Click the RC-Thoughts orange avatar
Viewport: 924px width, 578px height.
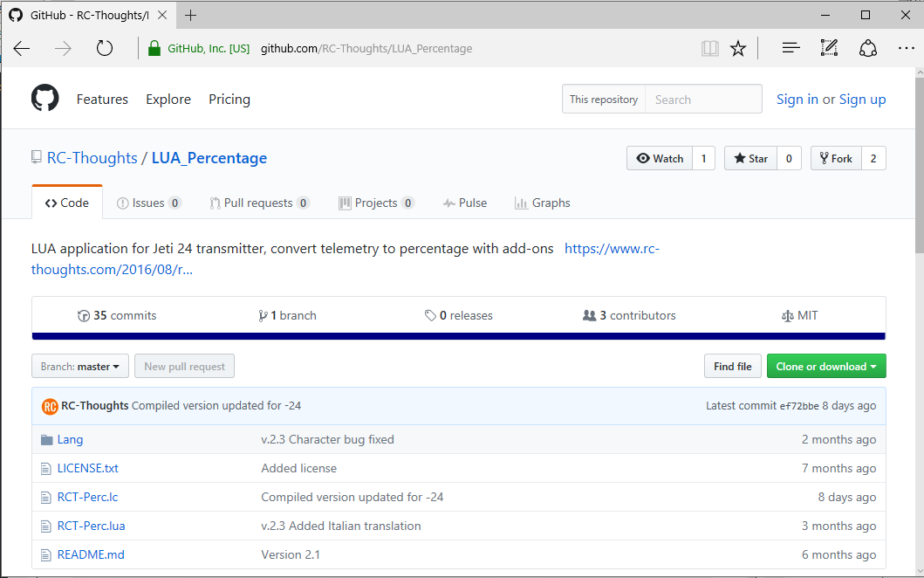[x=50, y=406]
